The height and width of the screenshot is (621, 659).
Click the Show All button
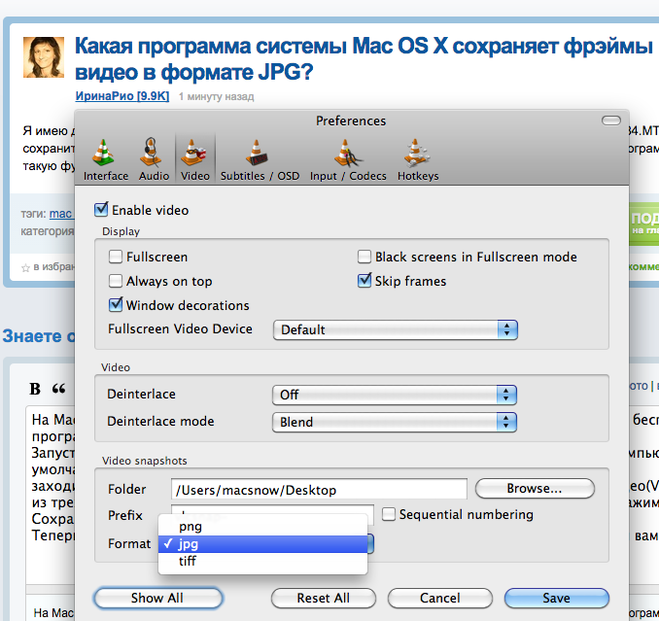[x=158, y=598]
